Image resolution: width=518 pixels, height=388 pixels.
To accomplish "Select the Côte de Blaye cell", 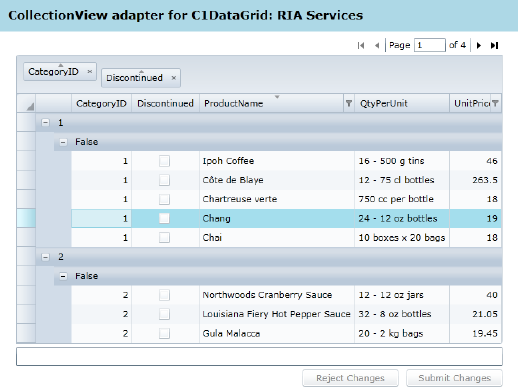I will click(277, 180).
